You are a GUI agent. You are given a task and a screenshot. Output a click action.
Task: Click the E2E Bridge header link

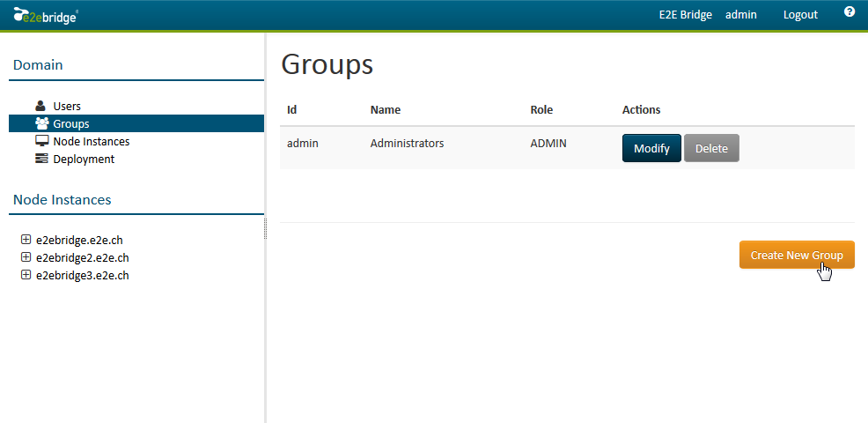click(x=685, y=14)
